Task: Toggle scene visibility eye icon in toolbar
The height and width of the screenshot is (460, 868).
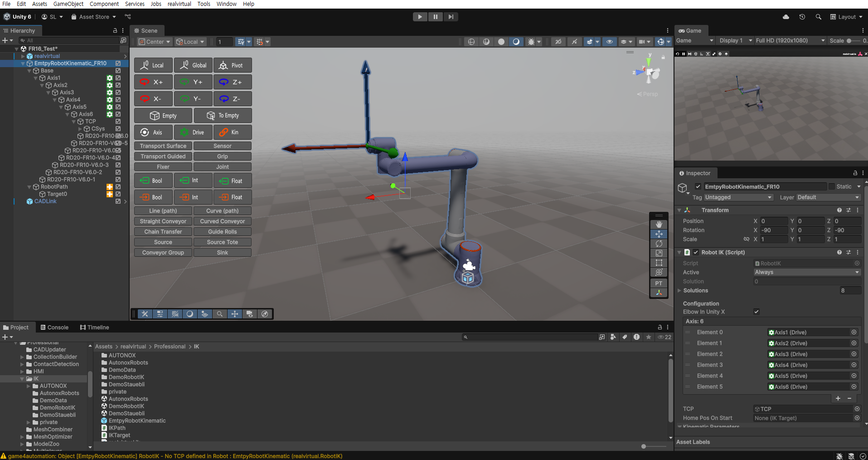Action: click(x=610, y=42)
